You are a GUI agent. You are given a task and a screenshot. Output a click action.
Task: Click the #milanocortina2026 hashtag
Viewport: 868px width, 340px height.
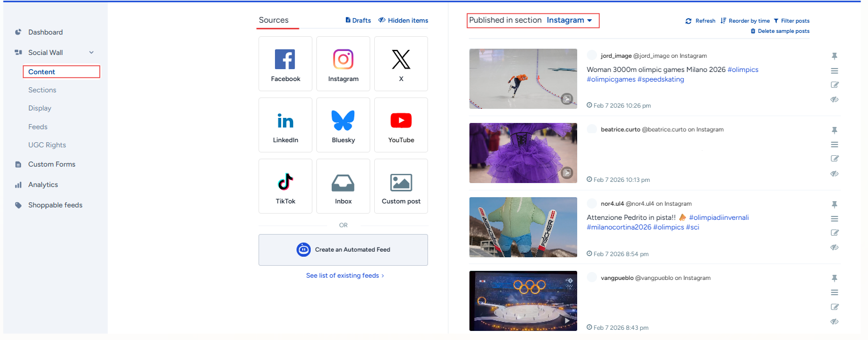[x=619, y=227]
